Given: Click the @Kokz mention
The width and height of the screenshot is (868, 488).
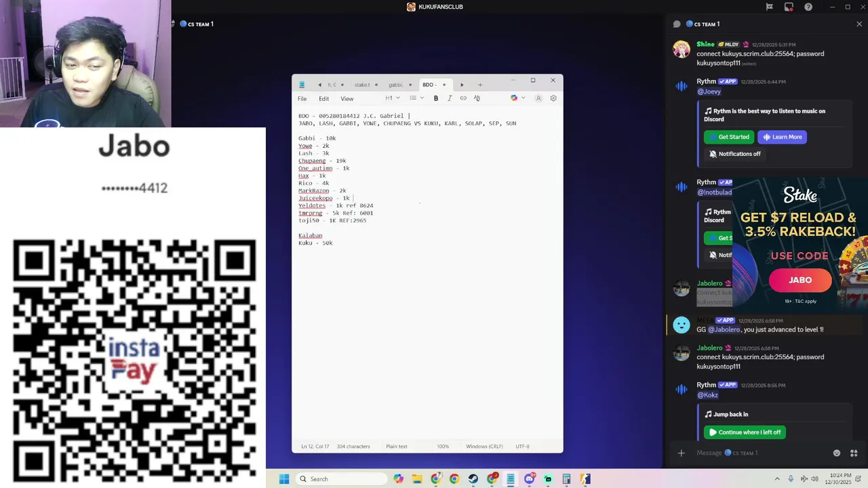Looking at the screenshot, I should [707, 395].
